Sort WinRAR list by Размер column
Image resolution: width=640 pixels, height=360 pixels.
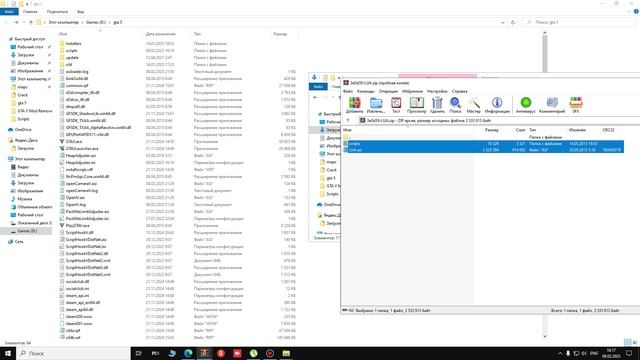491,130
